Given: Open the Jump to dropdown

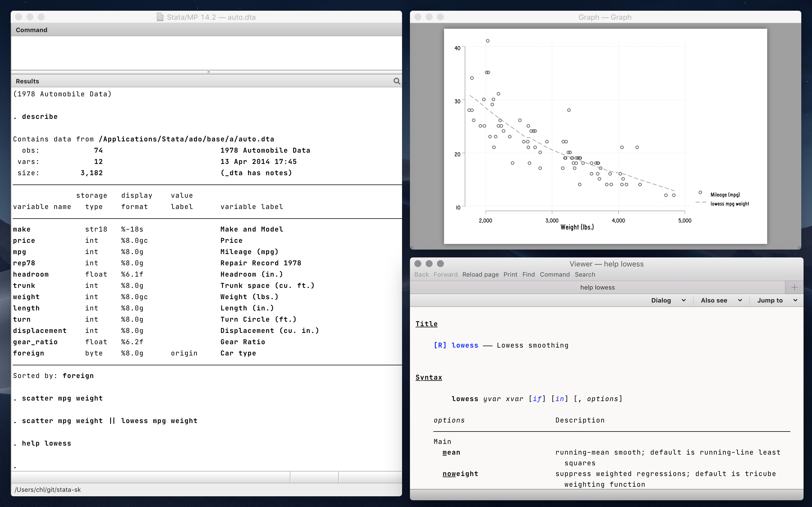Looking at the screenshot, I should point(776,301).
